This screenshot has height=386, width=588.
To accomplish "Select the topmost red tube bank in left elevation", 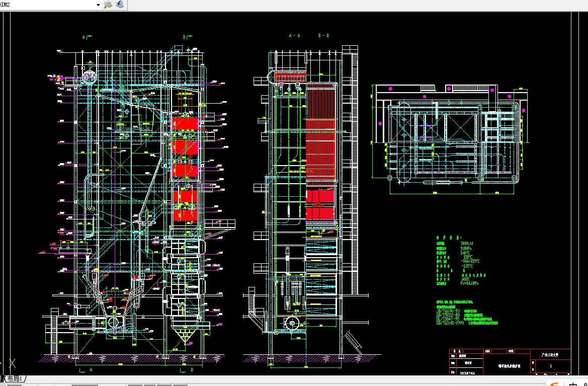I will pyautogui.click(x=185, y=124).
